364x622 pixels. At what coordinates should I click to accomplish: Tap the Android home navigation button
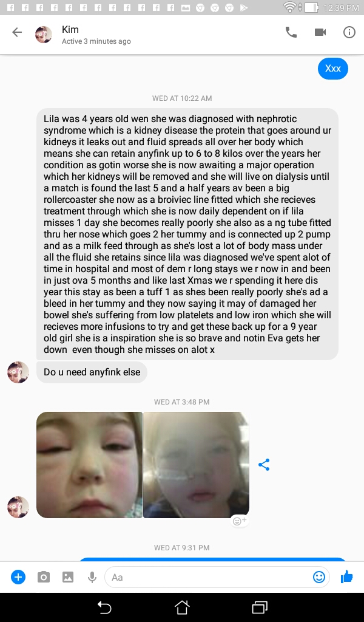coord(182,607)
